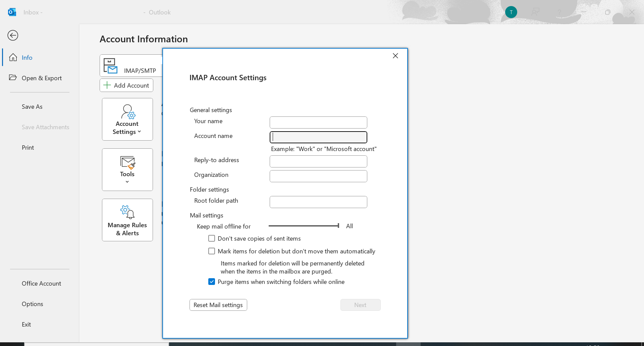Close the IMAP Account Settings dialog

tap(395, 56)
